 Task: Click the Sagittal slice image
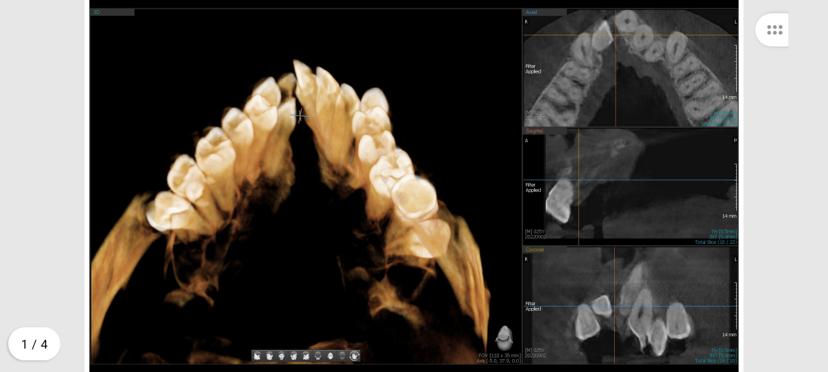click(631, 187)
